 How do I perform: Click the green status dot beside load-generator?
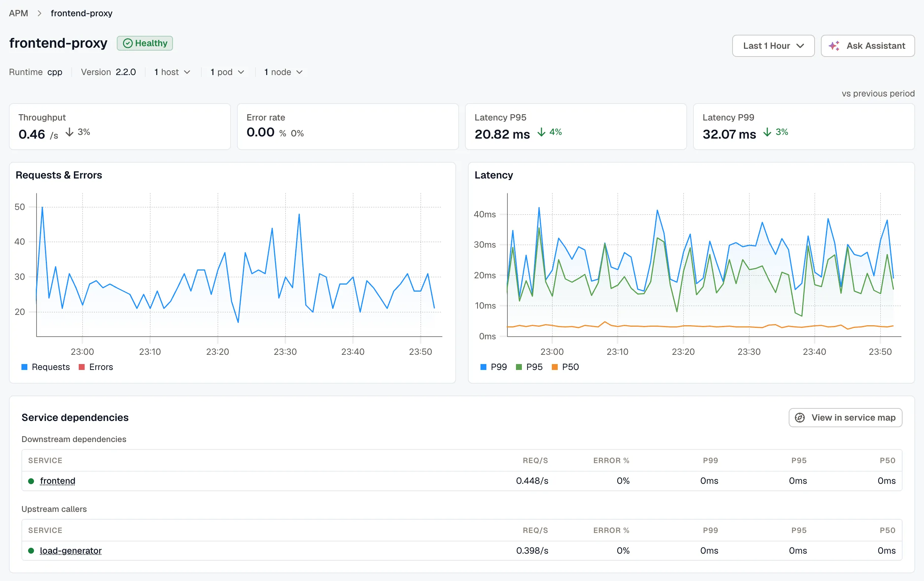tap(31, 551)
